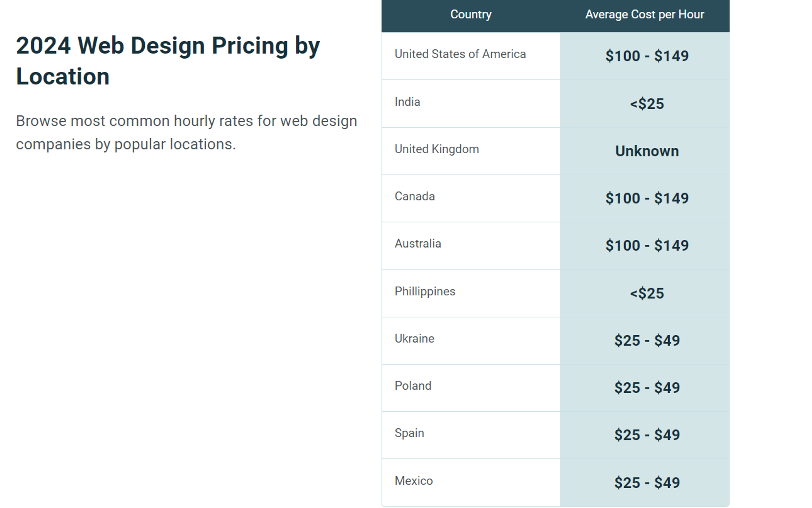Click Spain's $25 - $49 rate
Viewport: 812px width, 508px height.
[x=647, y=435]
